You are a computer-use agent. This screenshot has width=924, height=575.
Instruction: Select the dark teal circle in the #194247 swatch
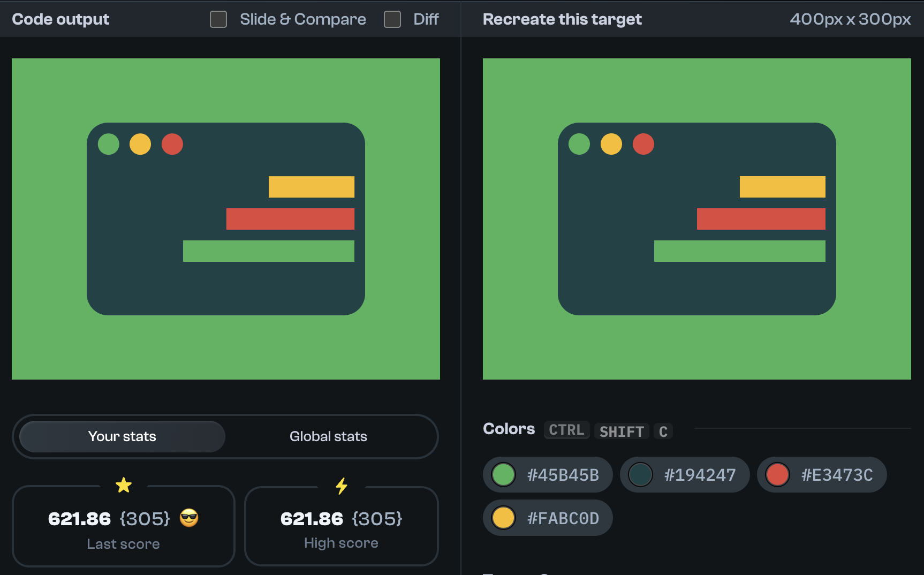641,474
